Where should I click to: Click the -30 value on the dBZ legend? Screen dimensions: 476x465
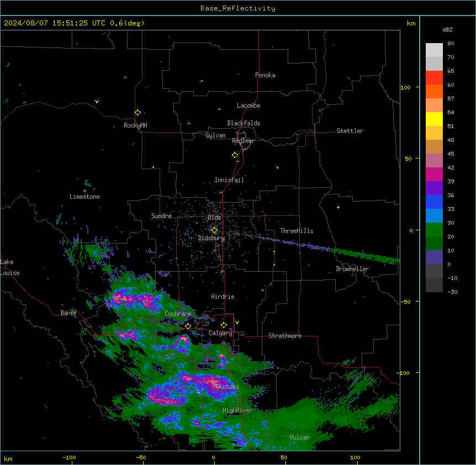pyautogui.click(x=452, y=292)
